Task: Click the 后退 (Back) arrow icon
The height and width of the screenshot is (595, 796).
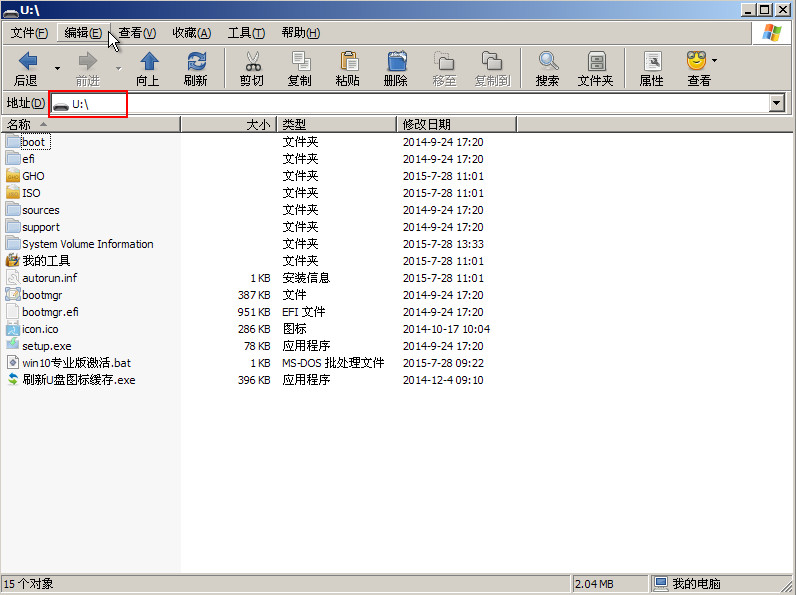Action: click(x=27, y=61)
